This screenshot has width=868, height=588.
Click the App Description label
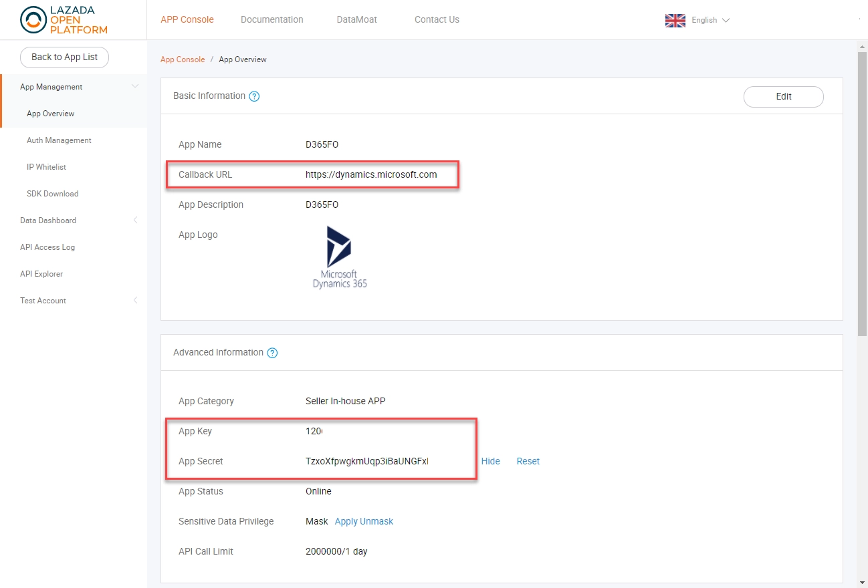(x=211, y=204)
